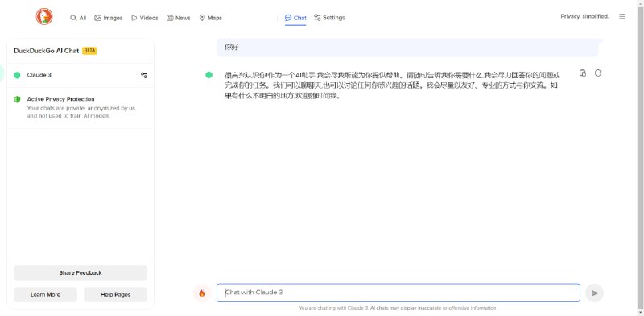Copy the assistant response with copy icon
Viewport: 644px width, 316px height.
click(582, 73)
